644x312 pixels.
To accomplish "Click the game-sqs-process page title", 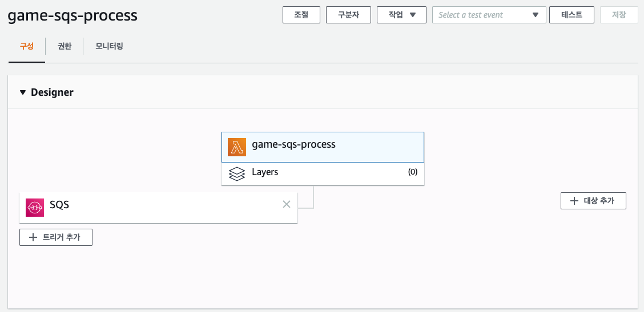I will pos(73,15).
